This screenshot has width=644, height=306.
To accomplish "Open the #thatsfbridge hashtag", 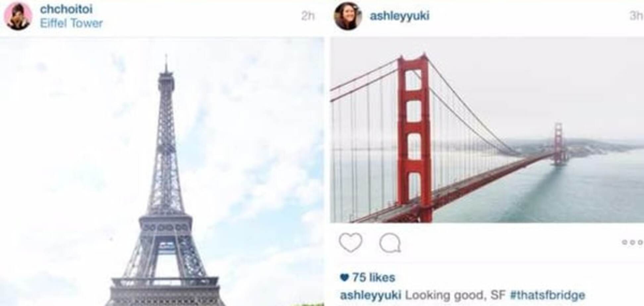I will pos(548,295).
